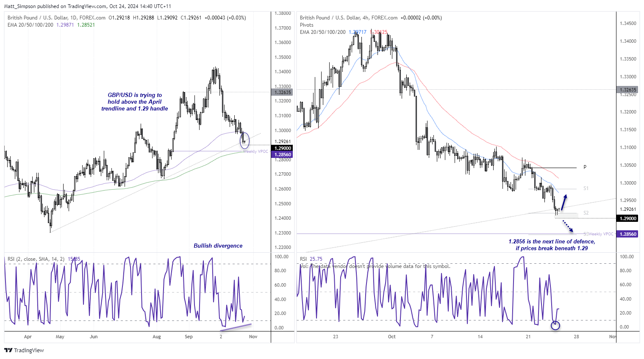Viewport: 644px width, 359px height.
Task: Click the purple 1.28560 label on daily axis
Action: coord(282,155)
